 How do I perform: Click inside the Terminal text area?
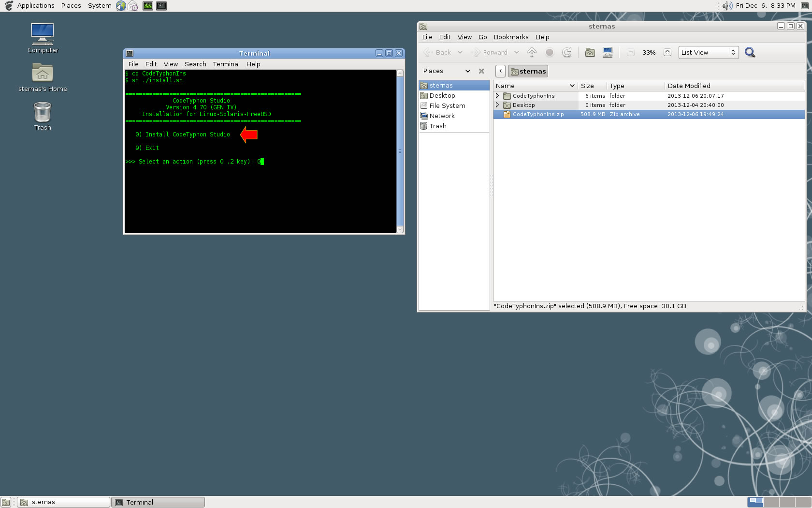[x=261, y=151]
